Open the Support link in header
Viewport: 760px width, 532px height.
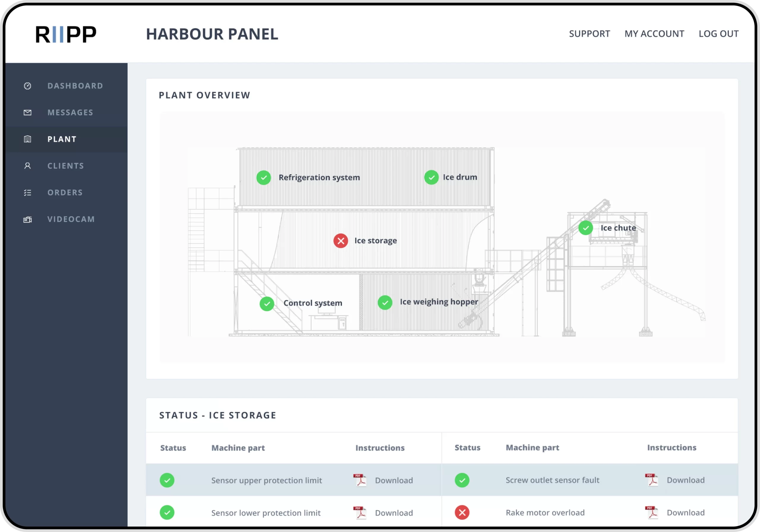tap(589, 34)
